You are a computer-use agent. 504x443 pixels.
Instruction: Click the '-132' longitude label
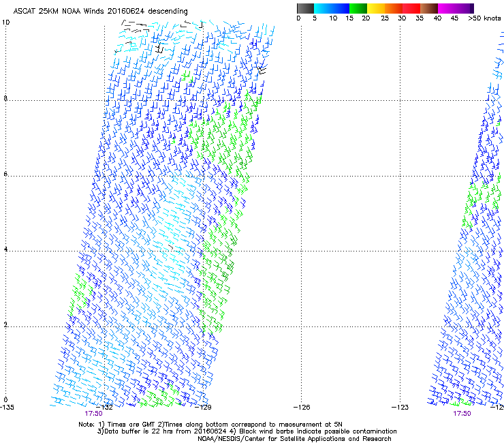point(105,408)
